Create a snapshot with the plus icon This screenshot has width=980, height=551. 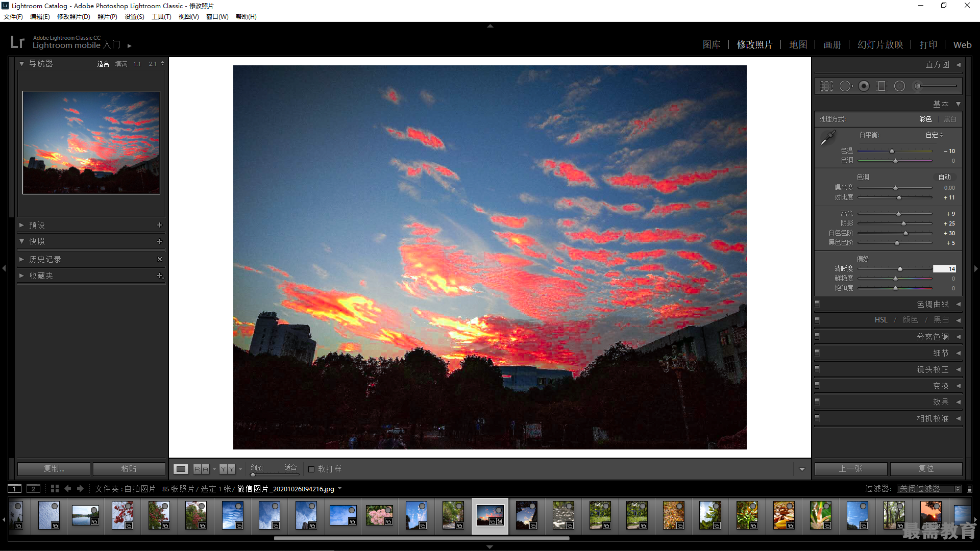pyautogui.click(x=160, y=241)
